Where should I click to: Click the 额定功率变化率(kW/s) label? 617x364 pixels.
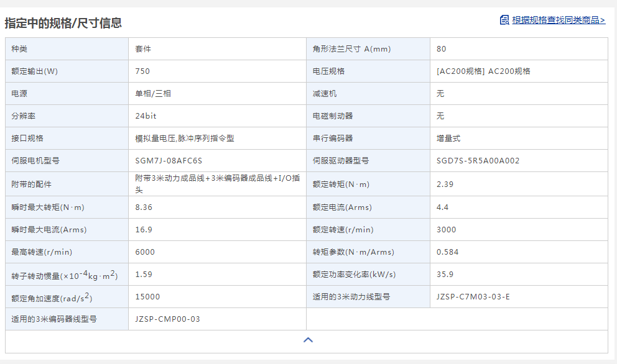click(354, 275)
